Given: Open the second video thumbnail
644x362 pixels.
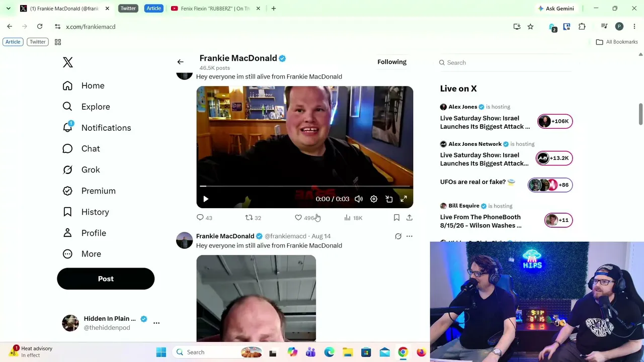Looking at the screenshot, I should point(256,298).
